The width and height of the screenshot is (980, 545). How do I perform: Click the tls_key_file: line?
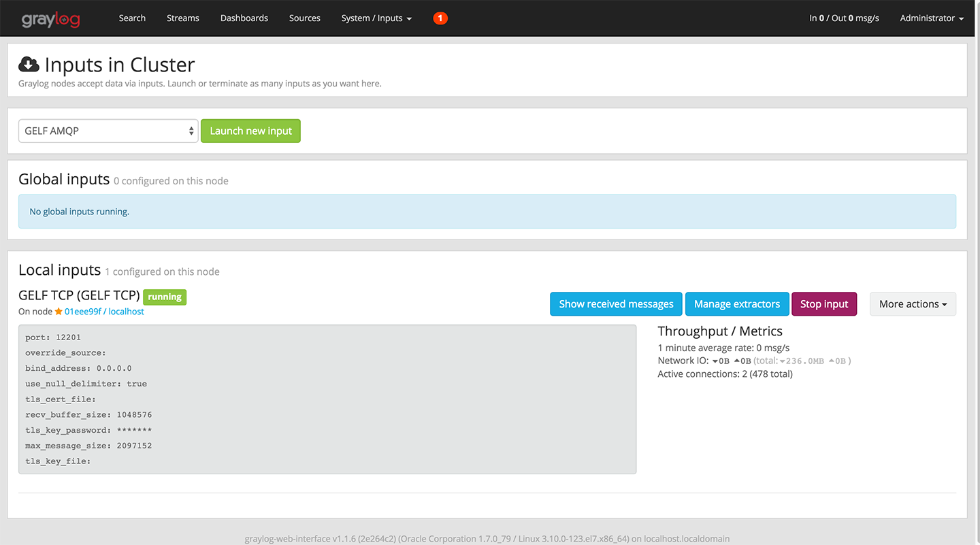click(58, 461)
